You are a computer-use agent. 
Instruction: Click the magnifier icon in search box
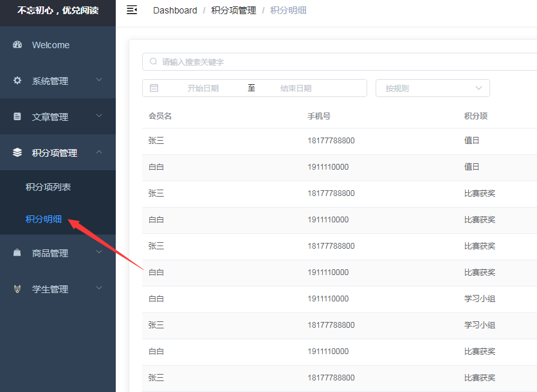pyautogui.click(x=154, y=62)
